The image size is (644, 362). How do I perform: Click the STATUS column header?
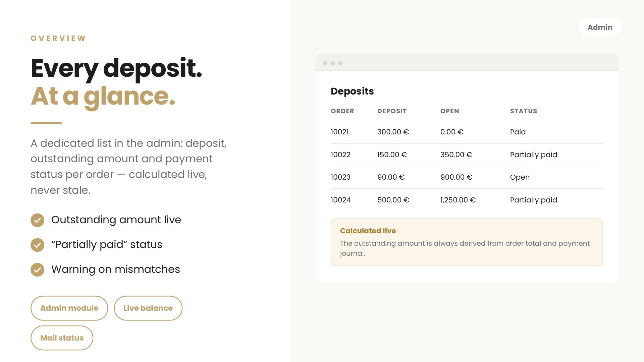pos(523,111)
